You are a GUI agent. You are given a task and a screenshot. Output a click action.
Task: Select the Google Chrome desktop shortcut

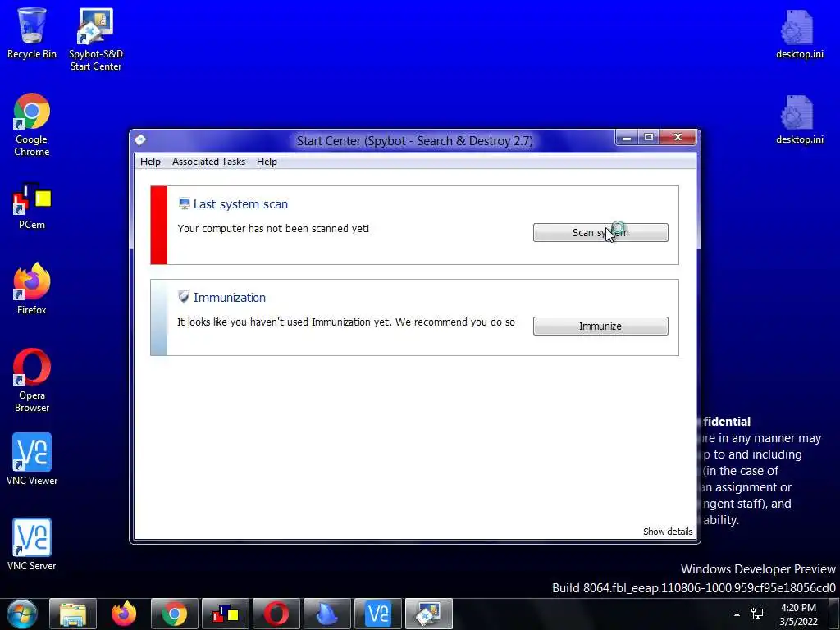coord(32,125)
